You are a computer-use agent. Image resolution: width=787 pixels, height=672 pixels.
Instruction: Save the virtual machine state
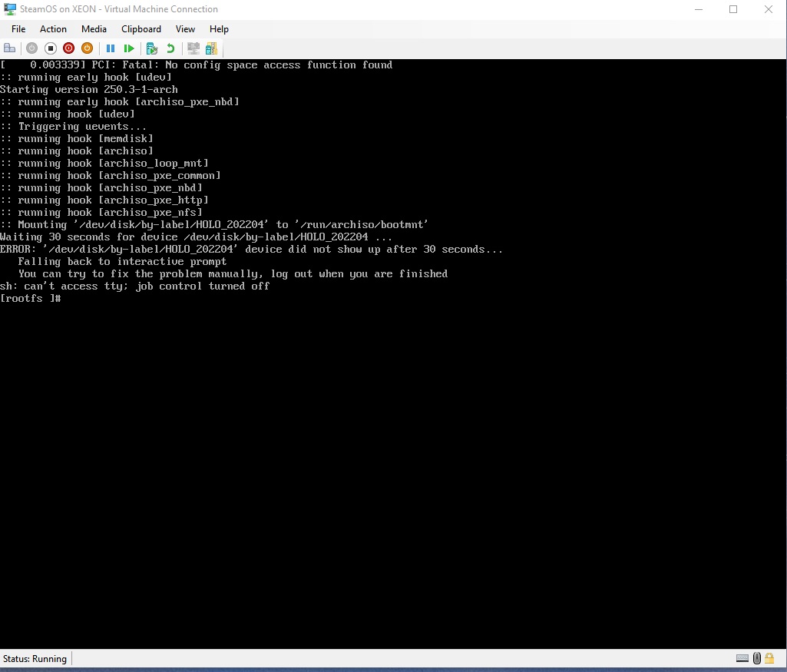point(87,48)
